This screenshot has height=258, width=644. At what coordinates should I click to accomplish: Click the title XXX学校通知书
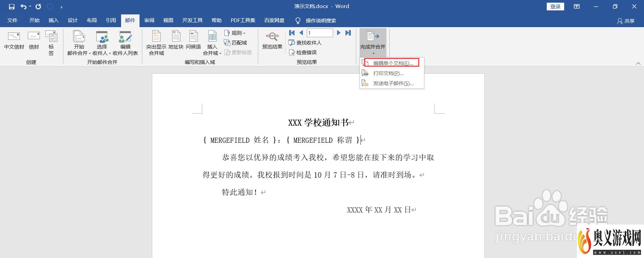click(x=318, y=123)
